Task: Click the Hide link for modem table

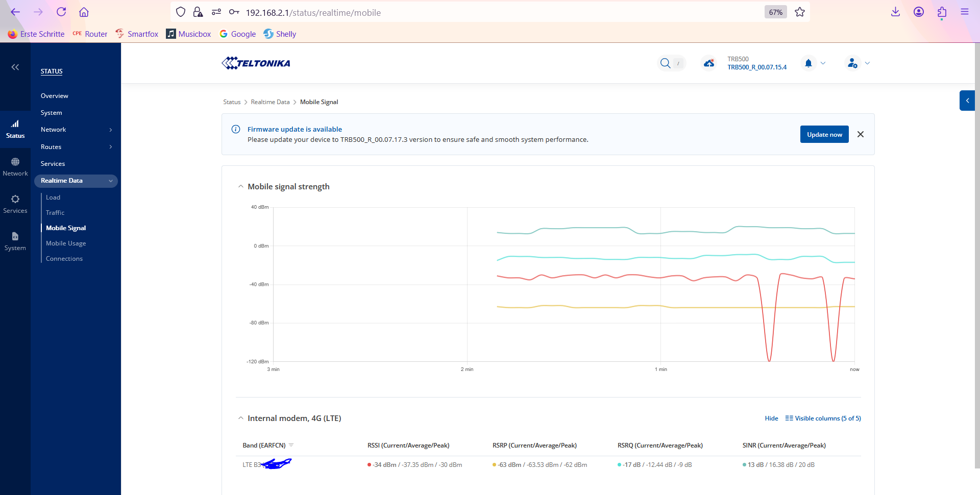Action: point(771,418)
